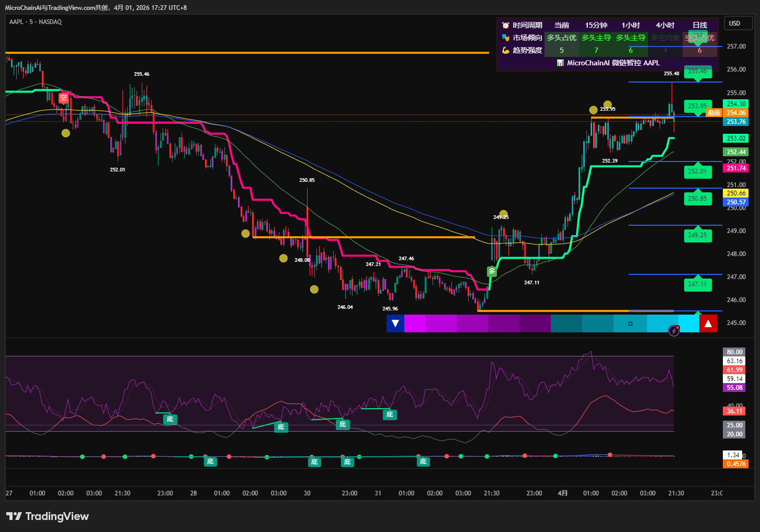Click the 250.85 green level bubble
The image size is (760, 532).
697,199
